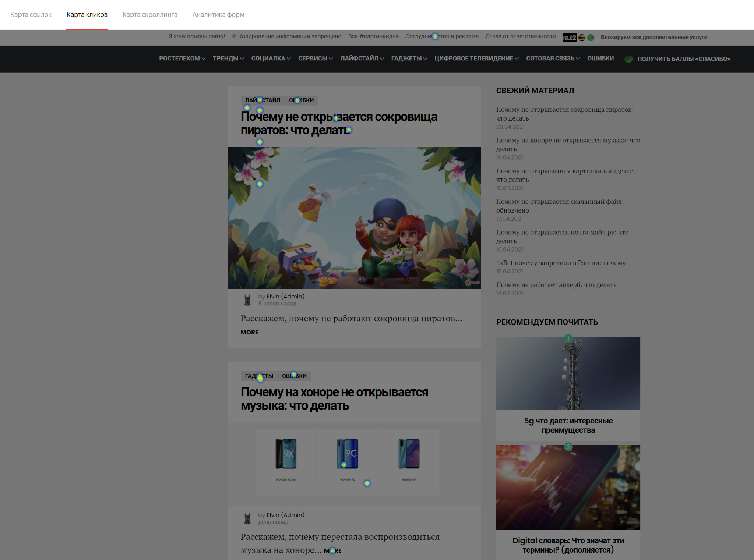Expand the СОТОВАЯ СВЯЗЬ dropdown

click(553, 59)
